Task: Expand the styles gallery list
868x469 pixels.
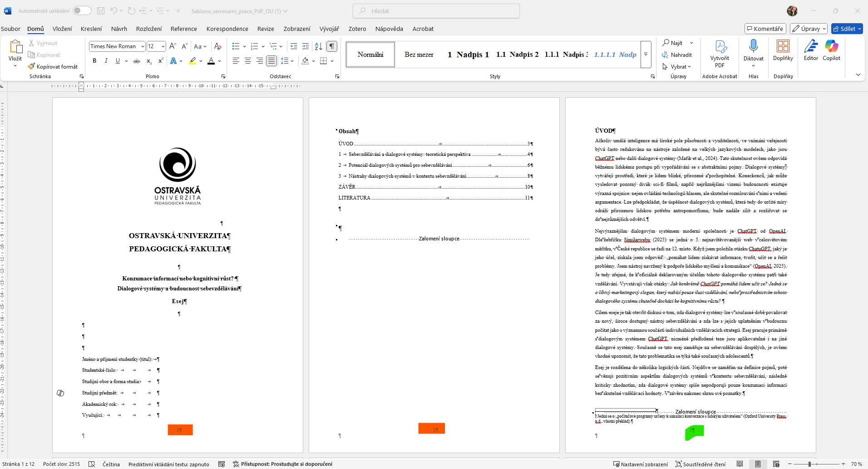Action: click(646, 55)
